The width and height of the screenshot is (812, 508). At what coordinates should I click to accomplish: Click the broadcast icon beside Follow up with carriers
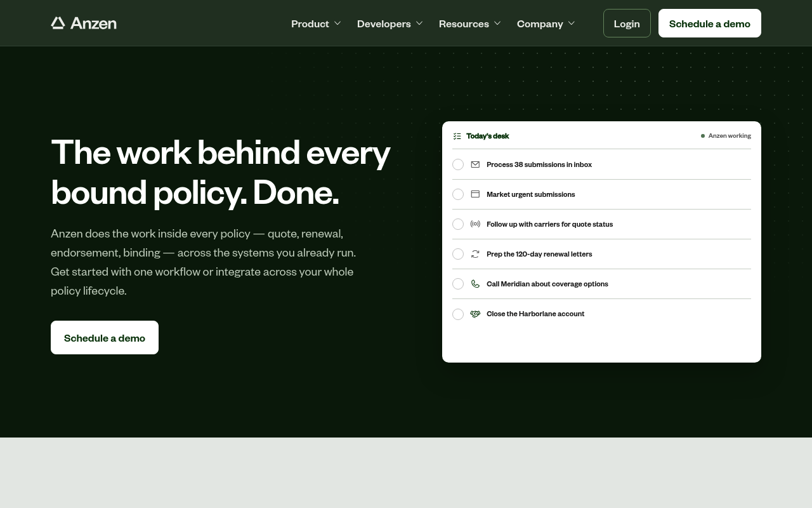[475, 224]
